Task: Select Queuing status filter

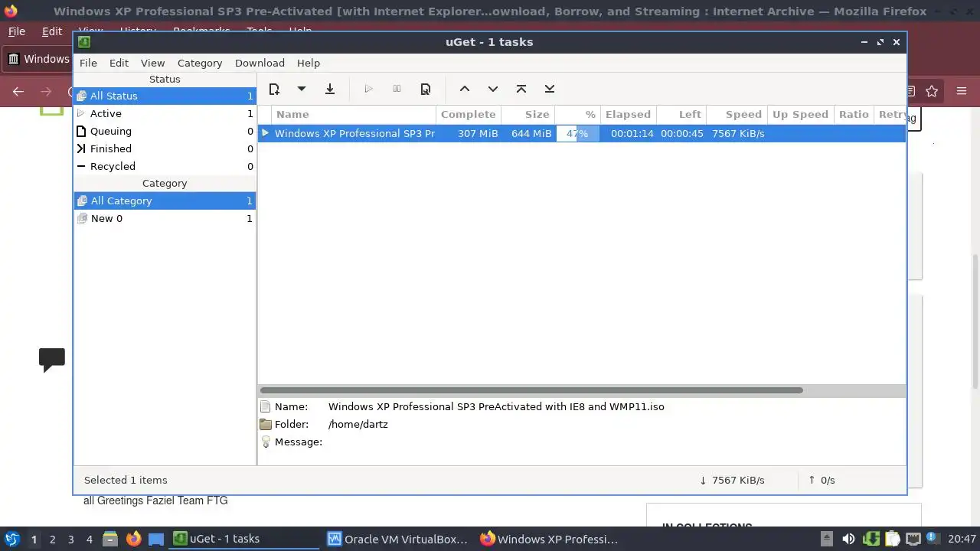Action: (x=165, y=131)
